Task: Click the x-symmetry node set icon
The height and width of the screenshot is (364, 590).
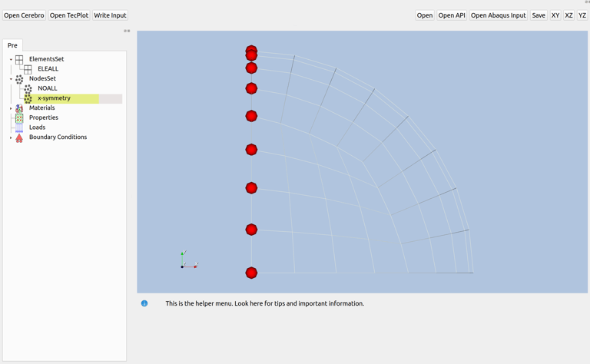Action: coord(28,98)
